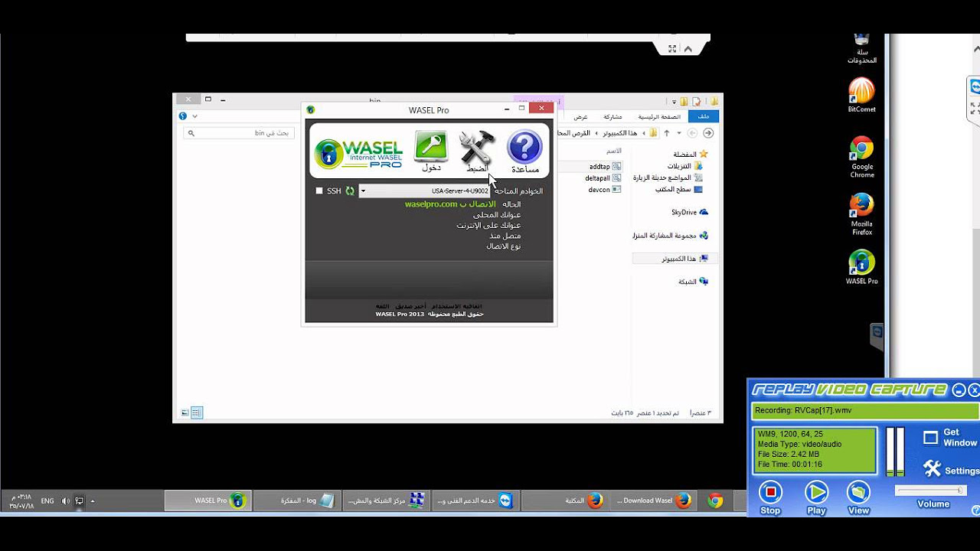Open Settings in Replay Video Capture
Viewport: 980px width, 551px height.
950,469
